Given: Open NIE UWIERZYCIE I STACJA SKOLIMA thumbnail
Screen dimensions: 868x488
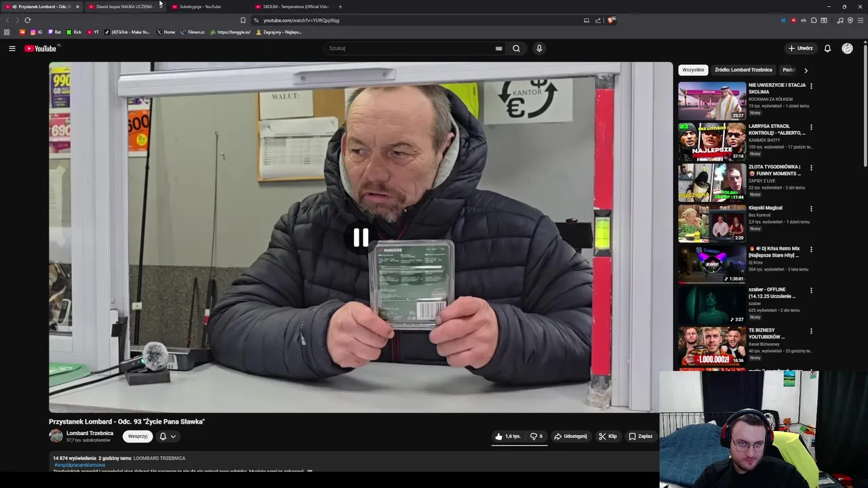Looking at the screenshot, I should (712, 101).
